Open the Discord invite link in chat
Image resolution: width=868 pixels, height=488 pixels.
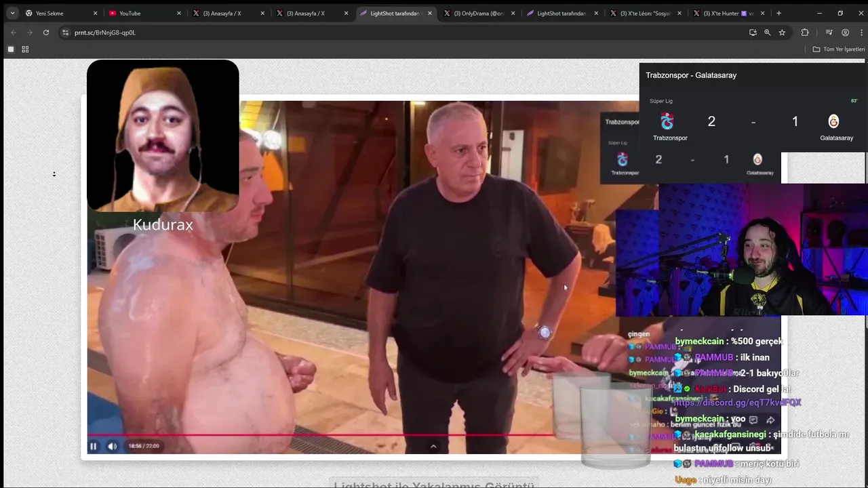pos(737,403)
